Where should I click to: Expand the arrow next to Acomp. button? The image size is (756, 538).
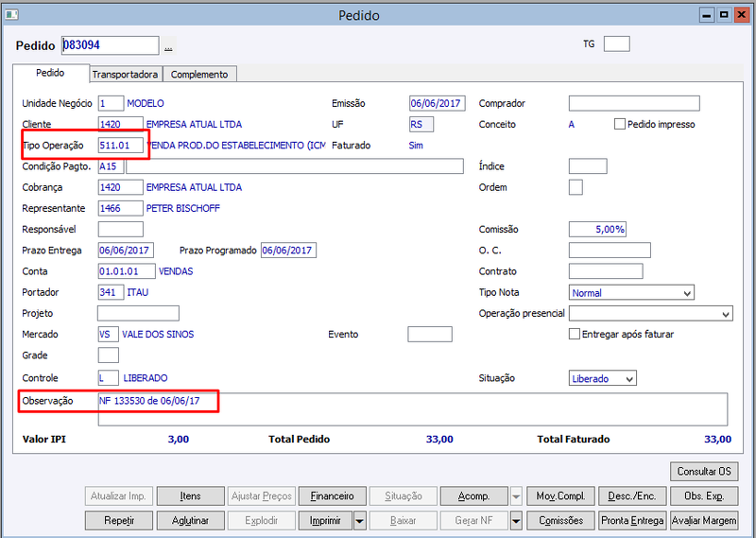pos(516,496)
